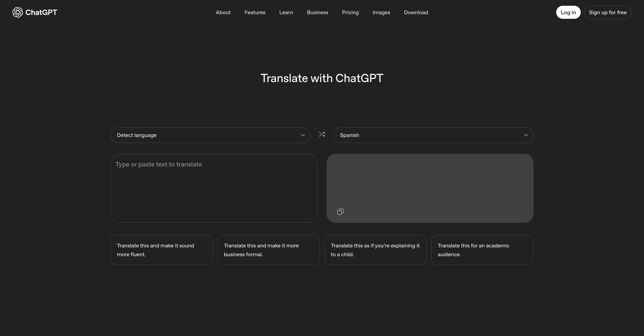644x336 pixels.
Task: Select Learn in the navigation
Action: [x=286, y=12]
